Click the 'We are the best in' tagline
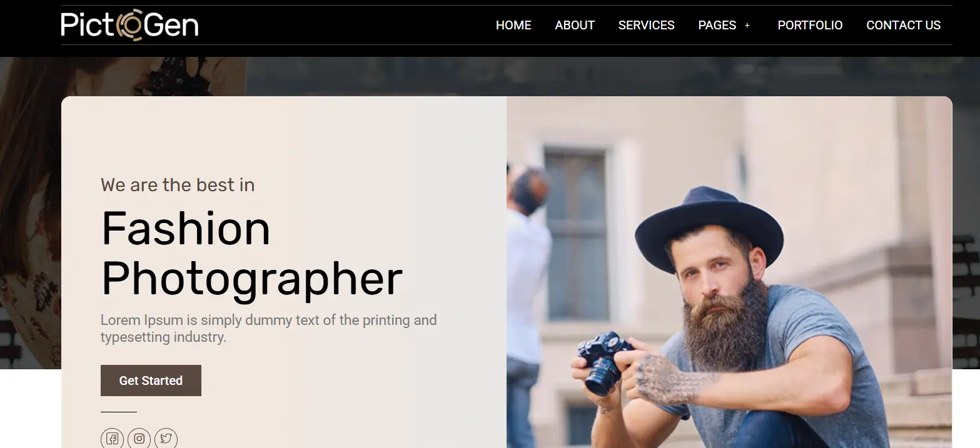The image size is (980, 448). 178,185
